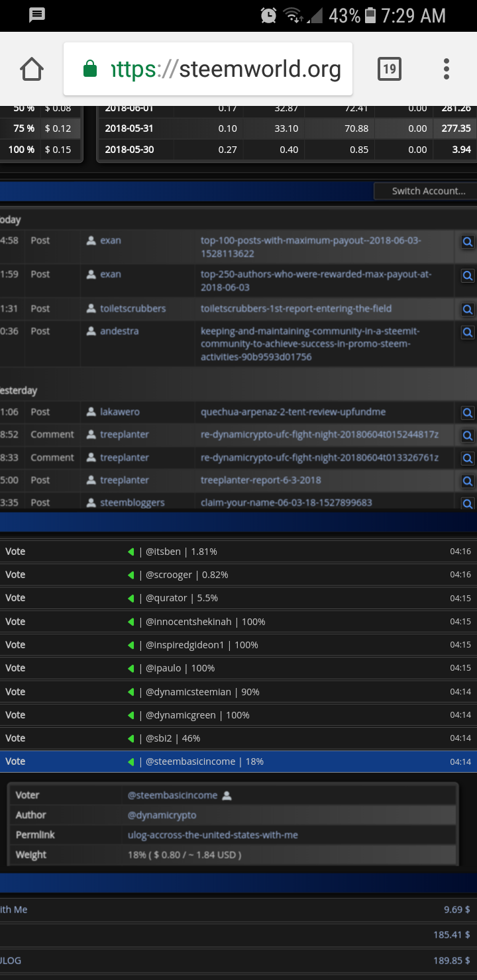Open the message notification in status bar
Image resolution: width=477 pixels, height=980 pixels.
[37, 15]
